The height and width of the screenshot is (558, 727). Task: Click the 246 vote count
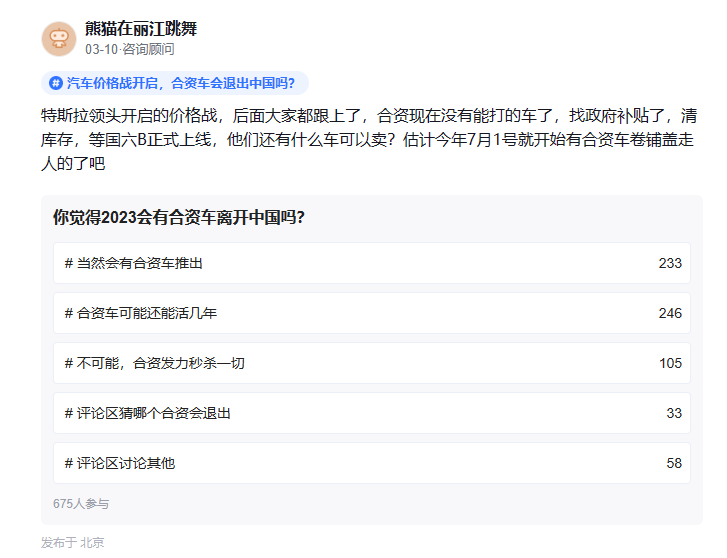670,313
